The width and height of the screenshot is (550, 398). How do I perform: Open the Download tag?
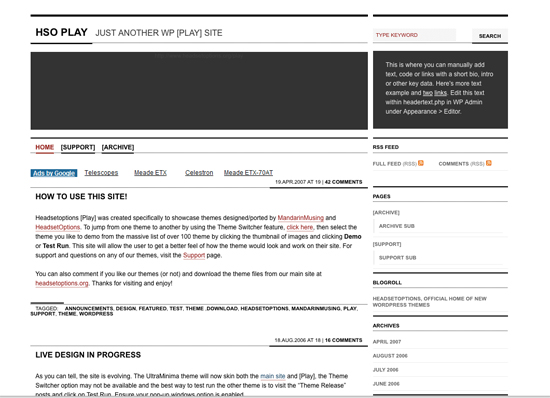(x=222, y=309)
